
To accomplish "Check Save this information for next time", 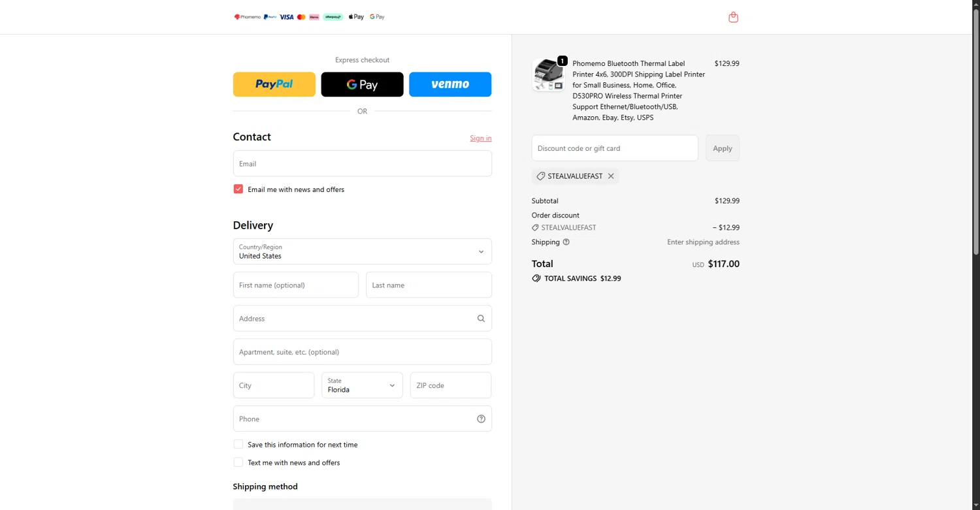I will click(238, 444).
